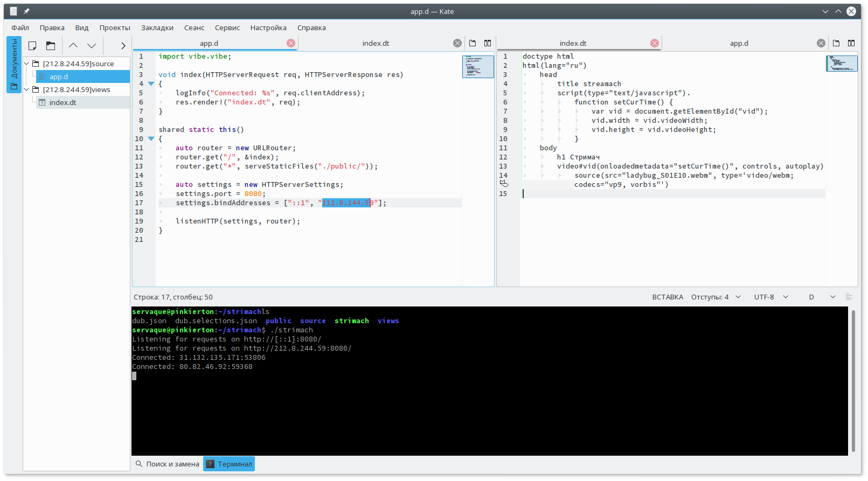This screenshot has height=481, width=868.
Task: Switch to app.d tab in right pane
Action: (739, 43)
